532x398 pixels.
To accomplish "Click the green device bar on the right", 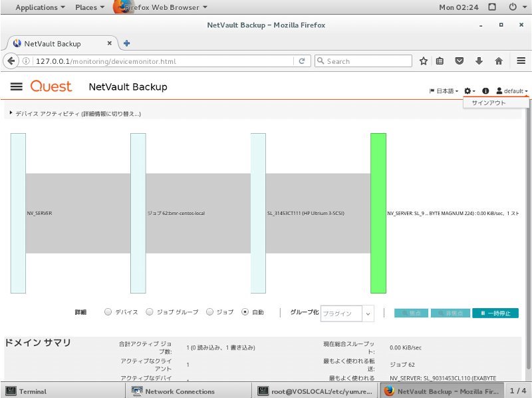I will coord(378,213).
